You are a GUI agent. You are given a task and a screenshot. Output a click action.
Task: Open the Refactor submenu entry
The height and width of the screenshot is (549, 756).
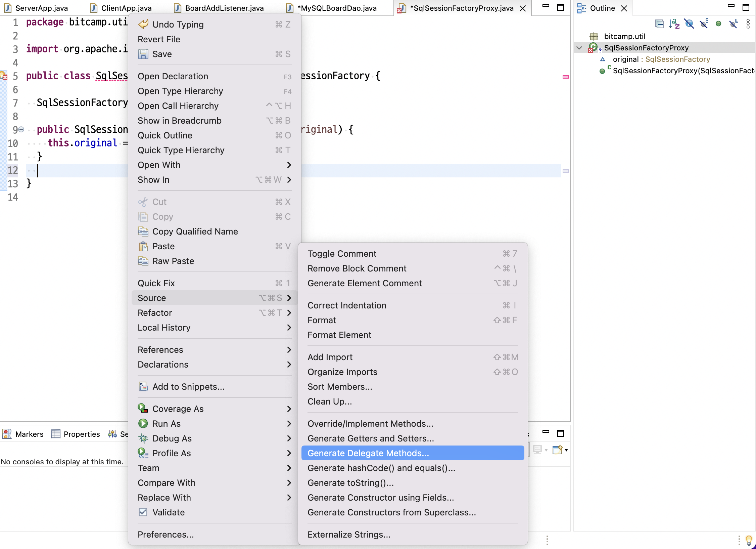click(x=155, y=313)
